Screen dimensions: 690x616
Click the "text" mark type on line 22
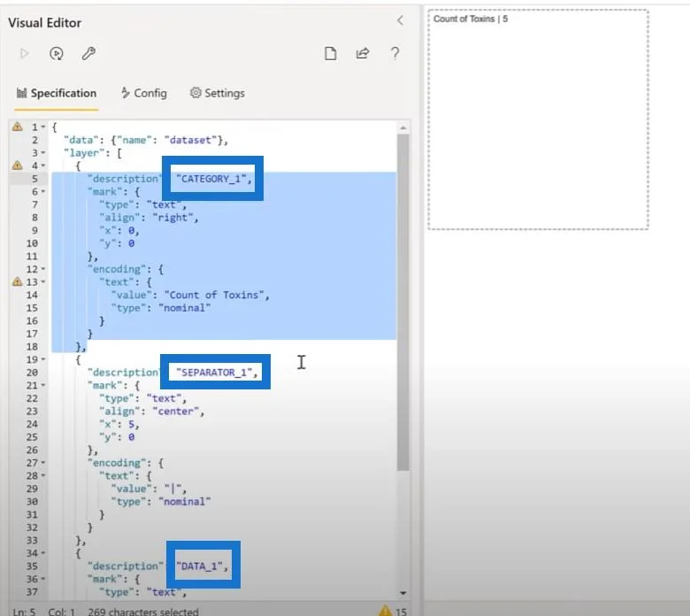(164, 398)
